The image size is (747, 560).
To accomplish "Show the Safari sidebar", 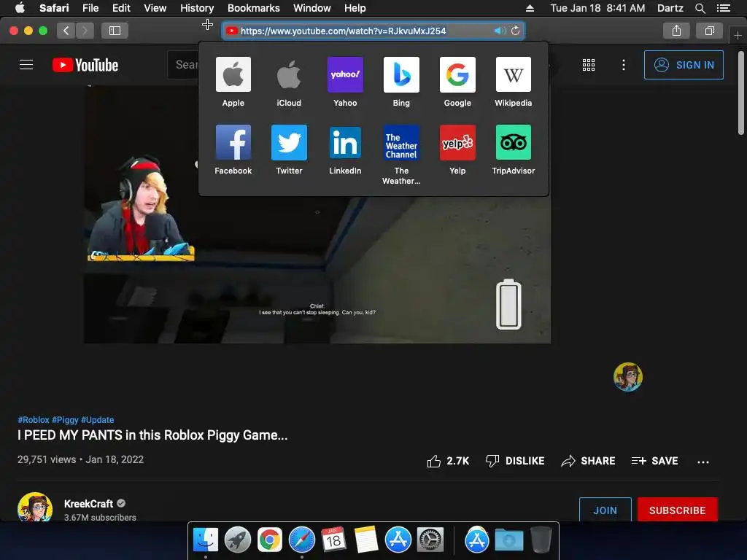I will (115, 31).
